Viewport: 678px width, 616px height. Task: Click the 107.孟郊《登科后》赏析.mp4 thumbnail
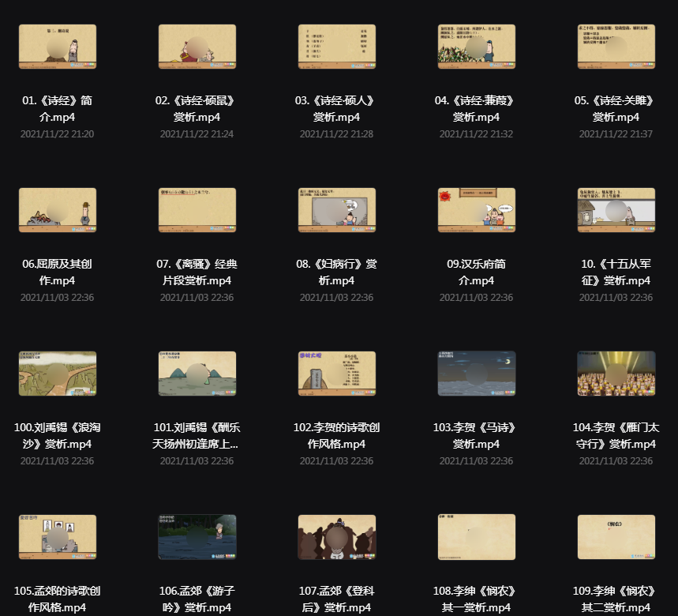(x=337, y=537)
